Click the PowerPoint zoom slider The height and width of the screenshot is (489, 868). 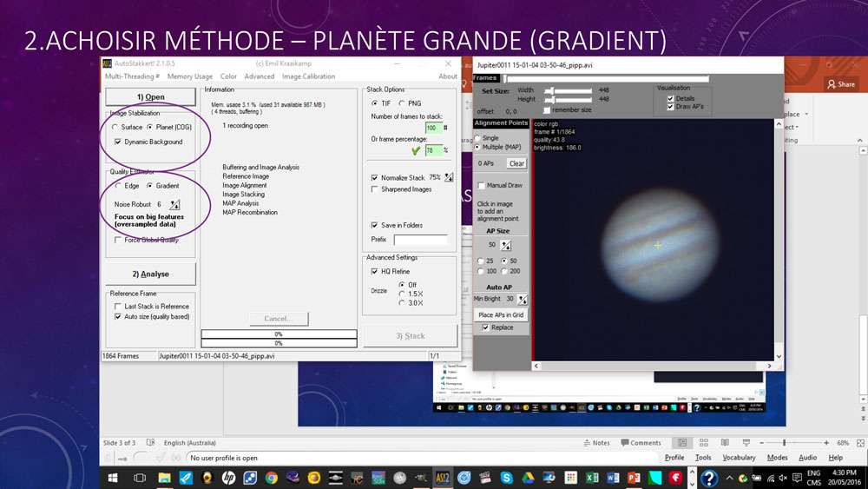pos(794,442)
